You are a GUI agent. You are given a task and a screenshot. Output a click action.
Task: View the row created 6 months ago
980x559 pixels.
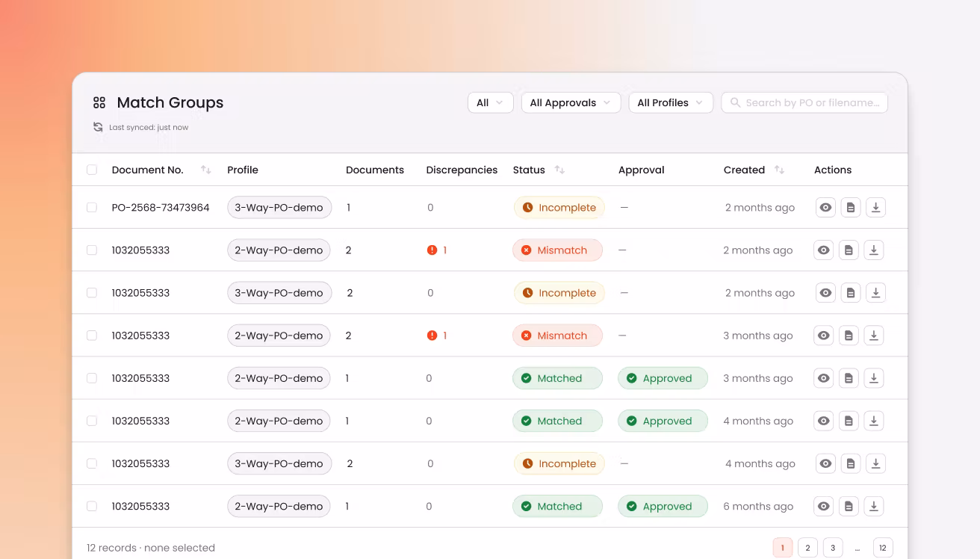(x=824, y=506)
